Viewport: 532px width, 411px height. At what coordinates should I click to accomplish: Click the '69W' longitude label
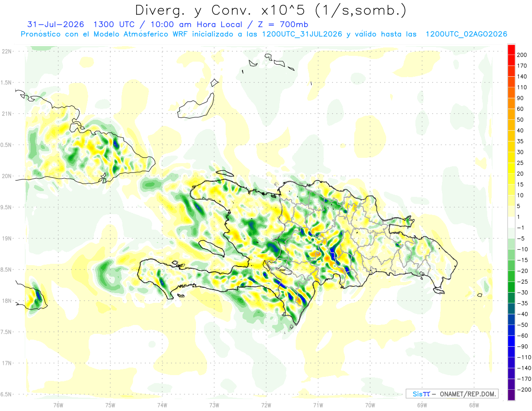pos(422,406)
